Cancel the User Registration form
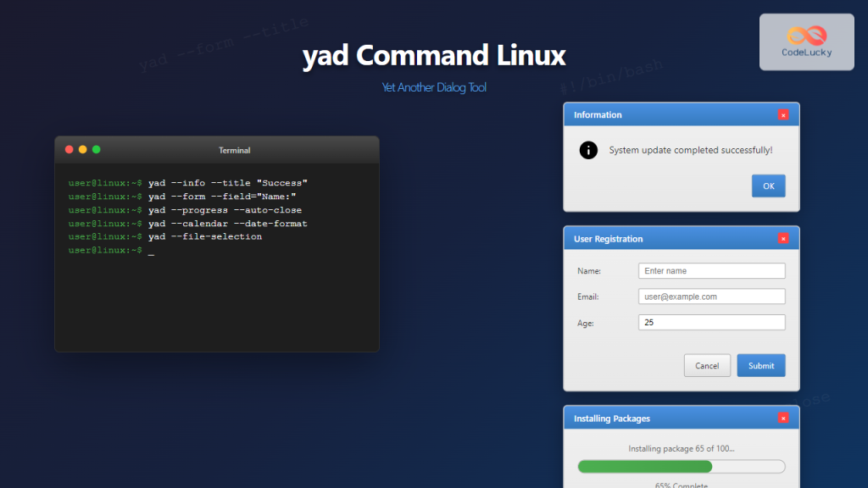 point(707,365)
